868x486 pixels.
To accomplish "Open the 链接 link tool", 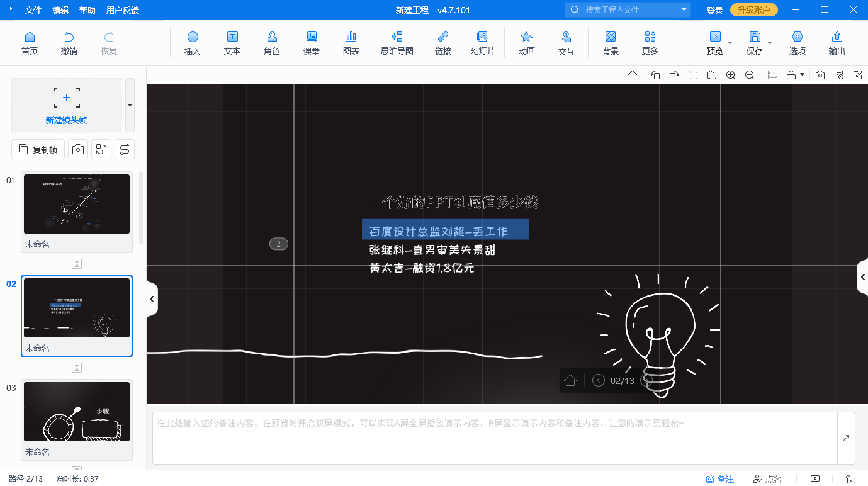I will tap(443, 43).
